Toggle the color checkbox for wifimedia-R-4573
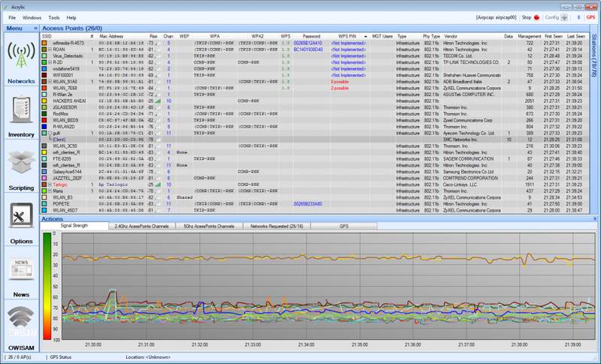This screenshot has width=601, height=364. 44,44
